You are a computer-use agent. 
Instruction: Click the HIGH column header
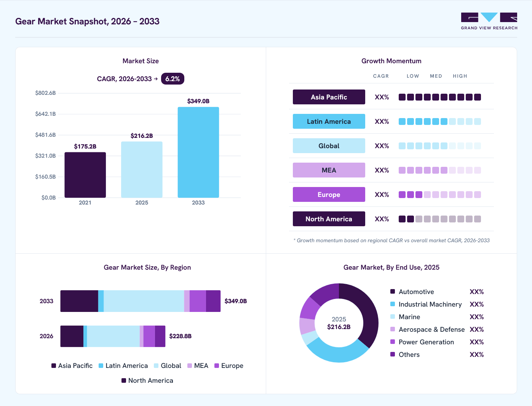460,76
